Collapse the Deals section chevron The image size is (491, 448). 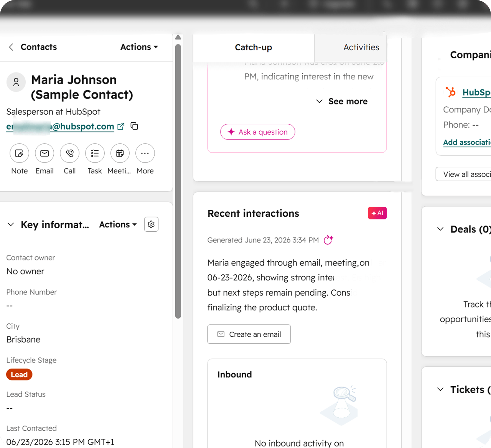pos(440,229)
